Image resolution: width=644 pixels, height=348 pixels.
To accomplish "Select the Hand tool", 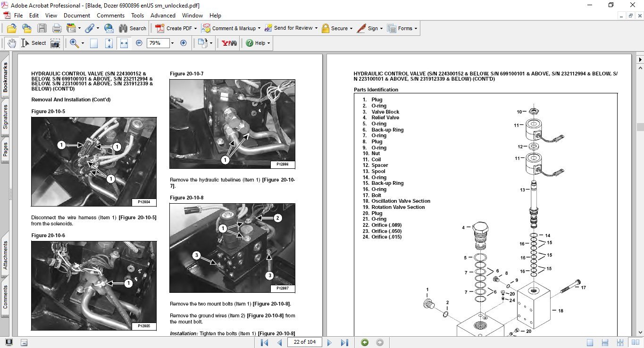I will coord(11,43).
